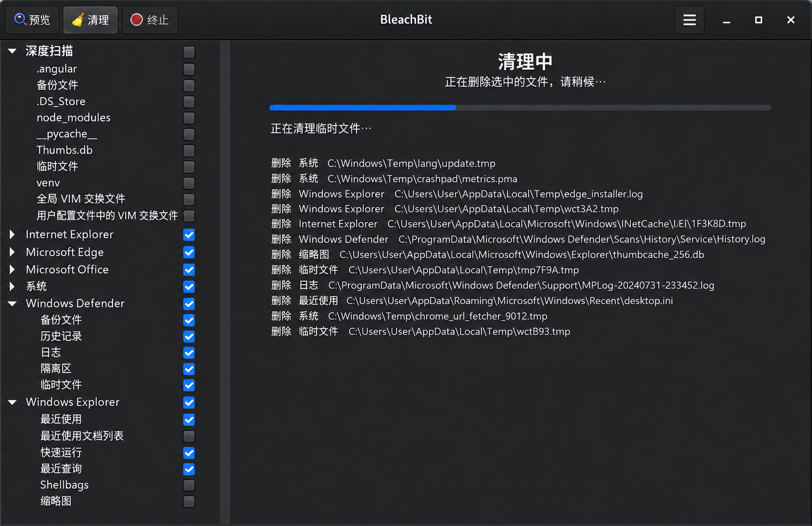Viewport: 812px width, 526px height.
Task: Enable the .DS_Store checkbox
Action: [189, 102]
